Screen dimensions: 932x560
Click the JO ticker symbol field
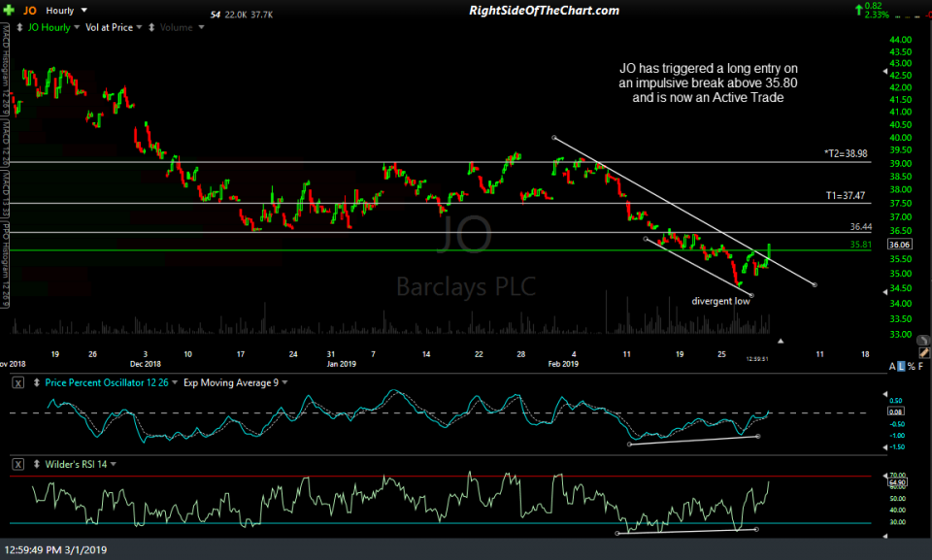tap(32, 11)
